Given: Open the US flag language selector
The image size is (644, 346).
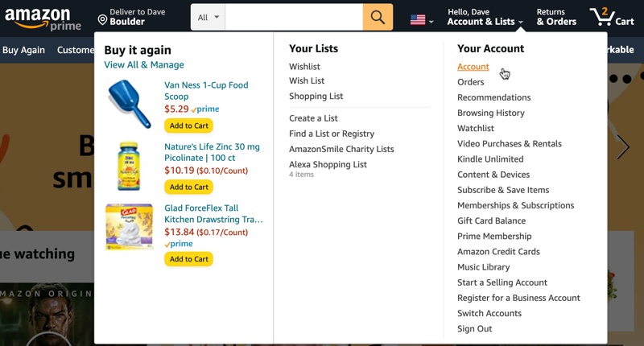Looking at the screenshot, I should [422, 20].
